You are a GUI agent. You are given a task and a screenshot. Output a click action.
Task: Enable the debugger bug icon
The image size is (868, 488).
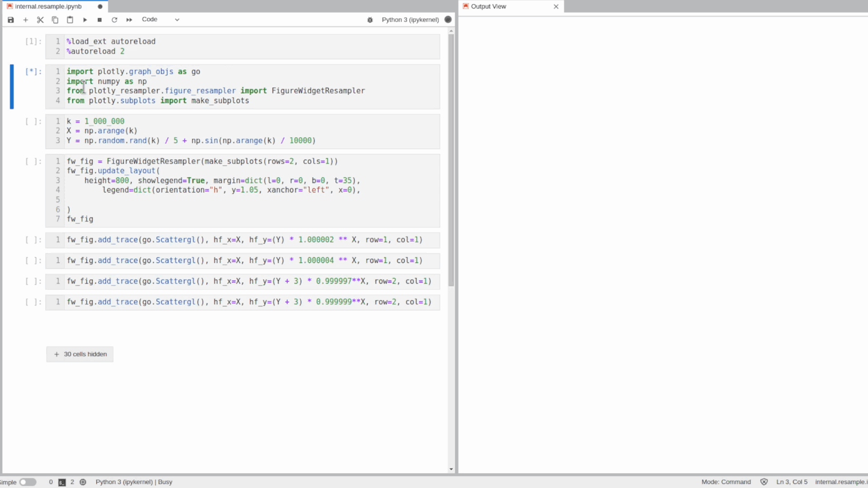coord(370,19)
